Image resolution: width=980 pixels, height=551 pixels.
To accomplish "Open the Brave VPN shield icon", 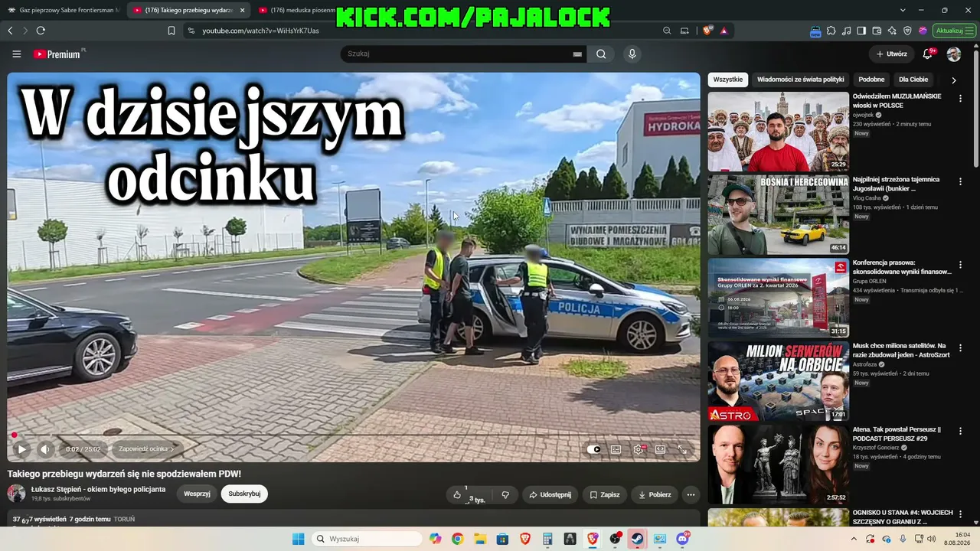I will coord(907,31).
